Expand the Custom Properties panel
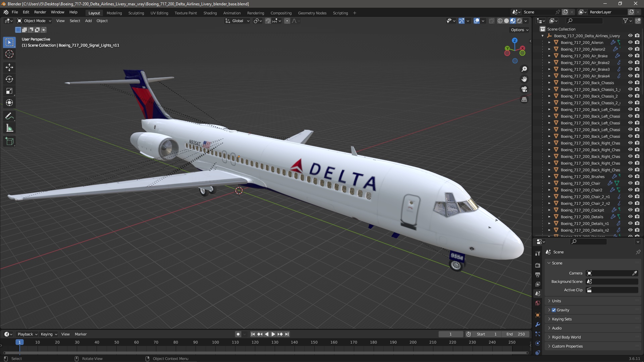The width and height of the screenshot is (644, 362). click(567, 346)
